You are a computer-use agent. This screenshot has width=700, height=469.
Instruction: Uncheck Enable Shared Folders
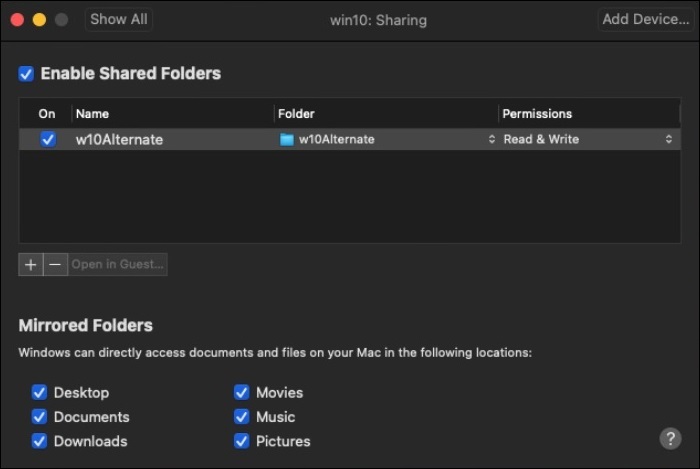click(26, 74)
